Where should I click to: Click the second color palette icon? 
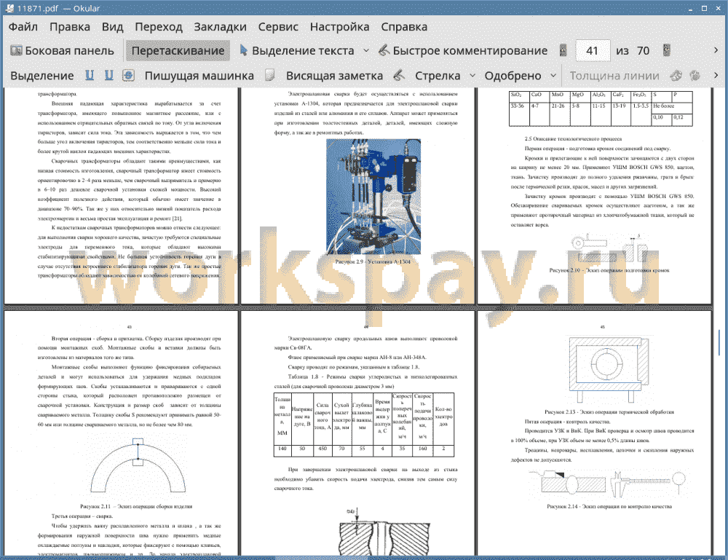[695, 75]
